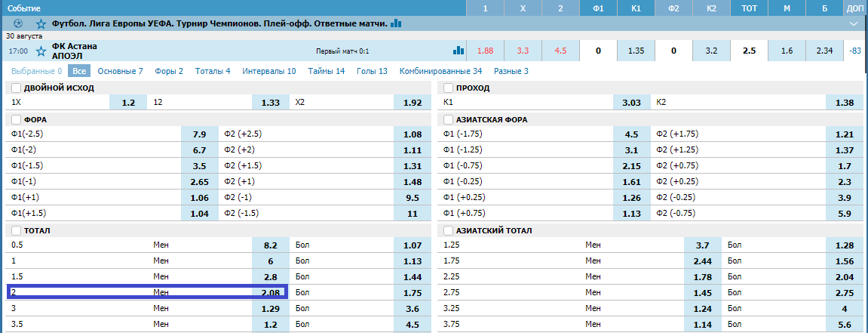
Task: Open match statistics icon beside Первый матч 0:1
Action: tap(459, 51)
